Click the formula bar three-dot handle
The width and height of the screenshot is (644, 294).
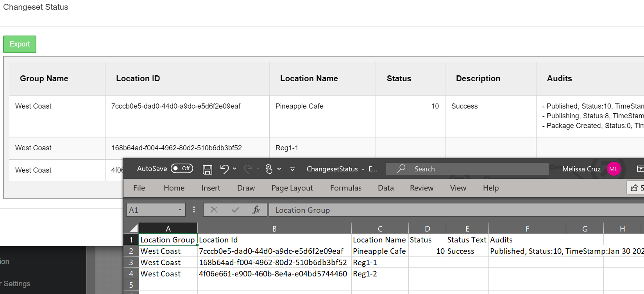[194, 210]
